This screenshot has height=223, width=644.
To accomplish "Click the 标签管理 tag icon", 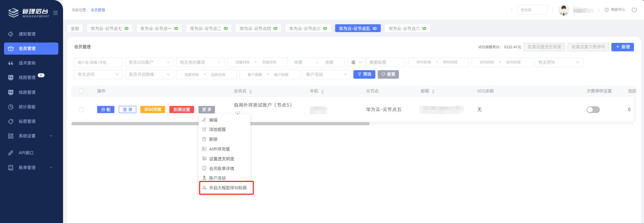I will (x=11, y=122).
